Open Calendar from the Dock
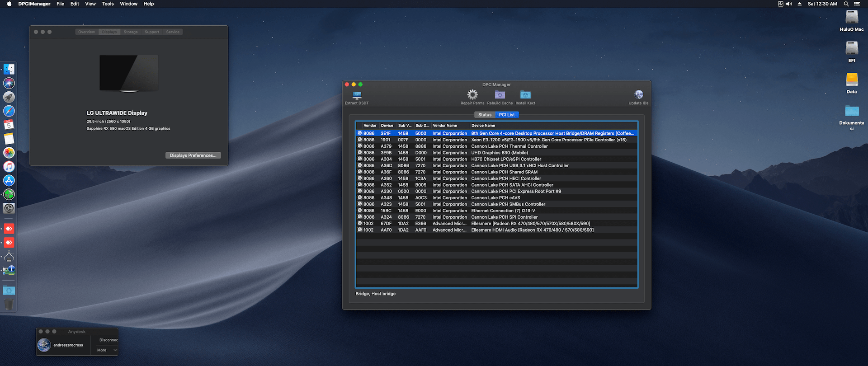This screenshot has width=868, height=366. coord(9,125)
